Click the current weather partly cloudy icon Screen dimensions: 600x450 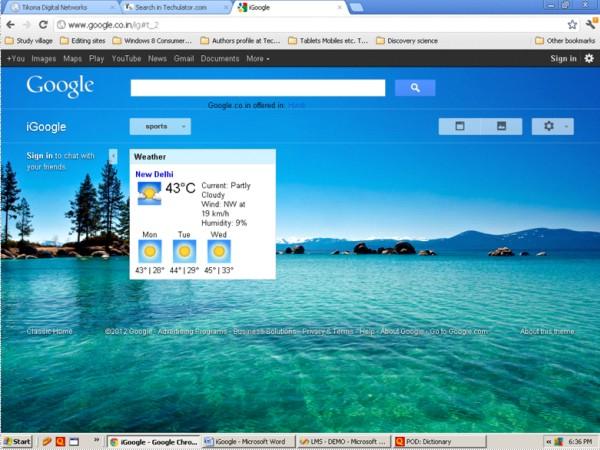(149, 193)
